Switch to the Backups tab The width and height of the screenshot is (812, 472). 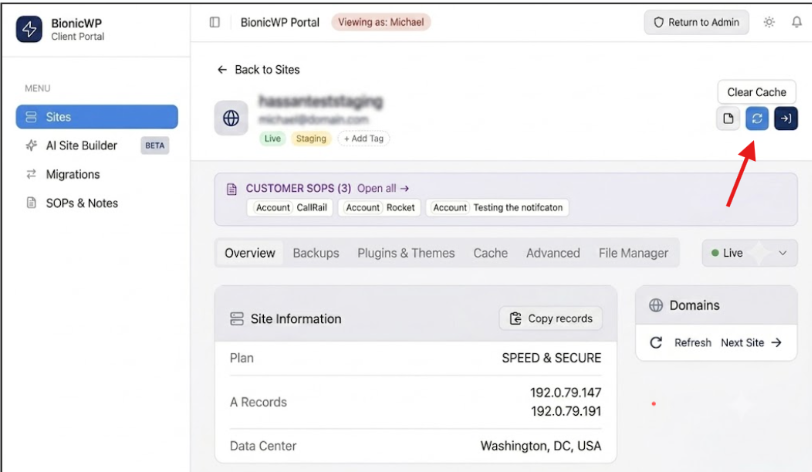click(316, 253)
